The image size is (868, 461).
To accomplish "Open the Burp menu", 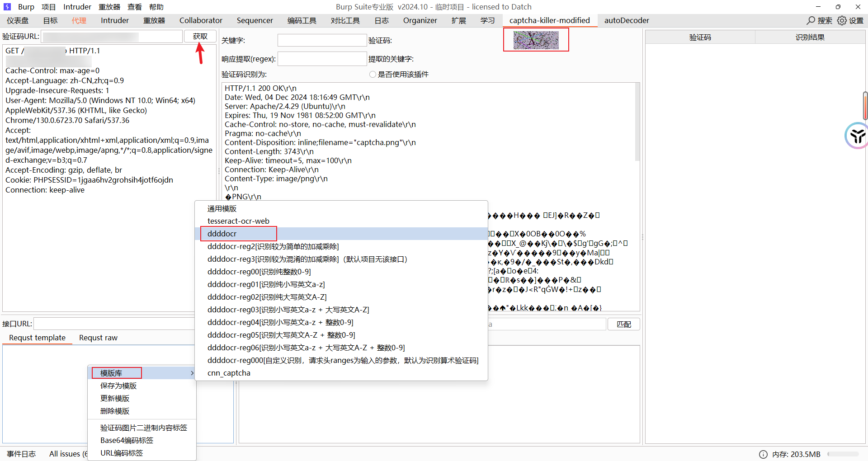I will point(26,7).
